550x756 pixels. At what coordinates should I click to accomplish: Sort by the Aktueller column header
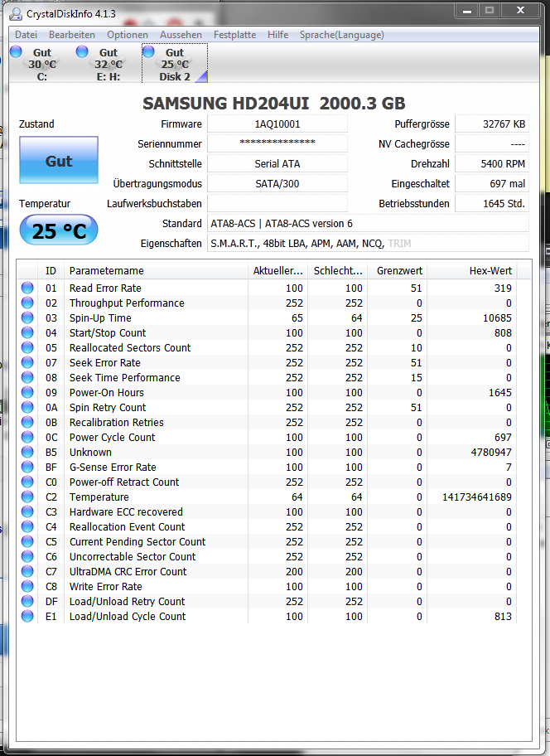tap(277, 271)
